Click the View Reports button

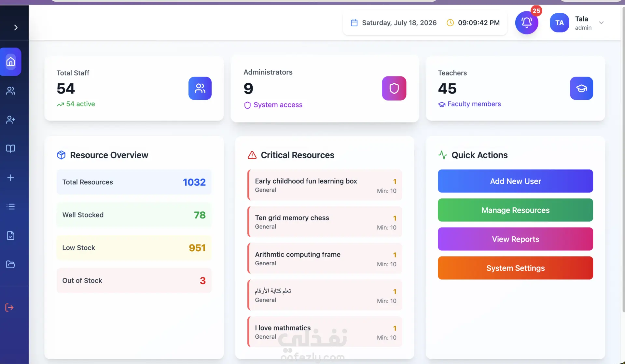click(x=515, y=239)
